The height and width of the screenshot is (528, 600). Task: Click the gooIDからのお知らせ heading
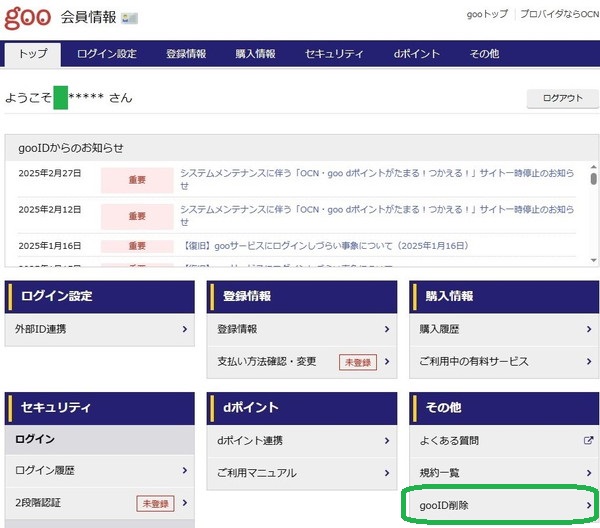coord(71,148)
